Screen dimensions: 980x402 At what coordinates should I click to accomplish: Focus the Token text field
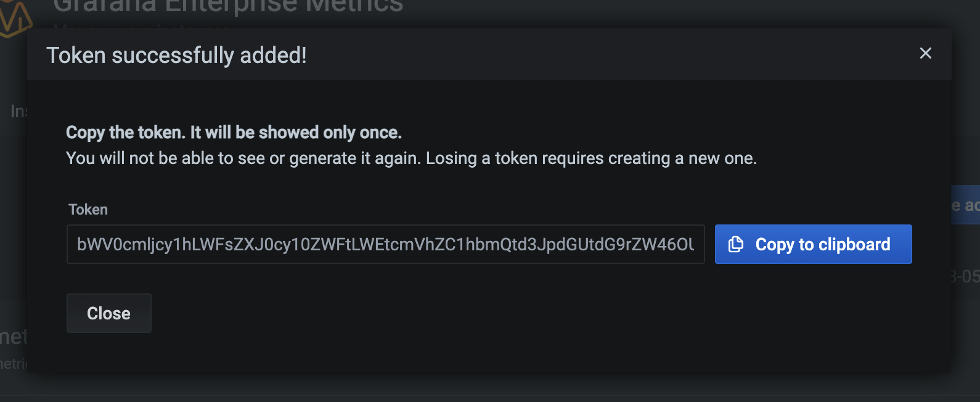tap(385, 244)
